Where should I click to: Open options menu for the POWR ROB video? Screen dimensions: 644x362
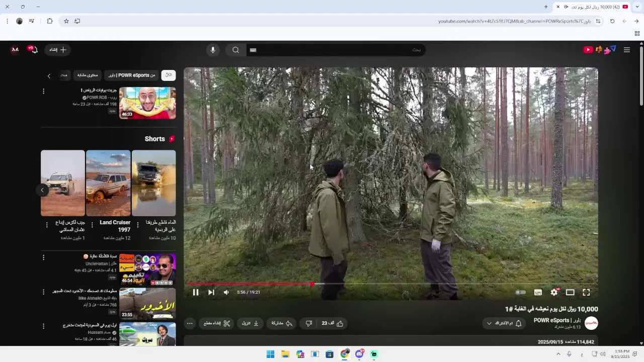43,91
